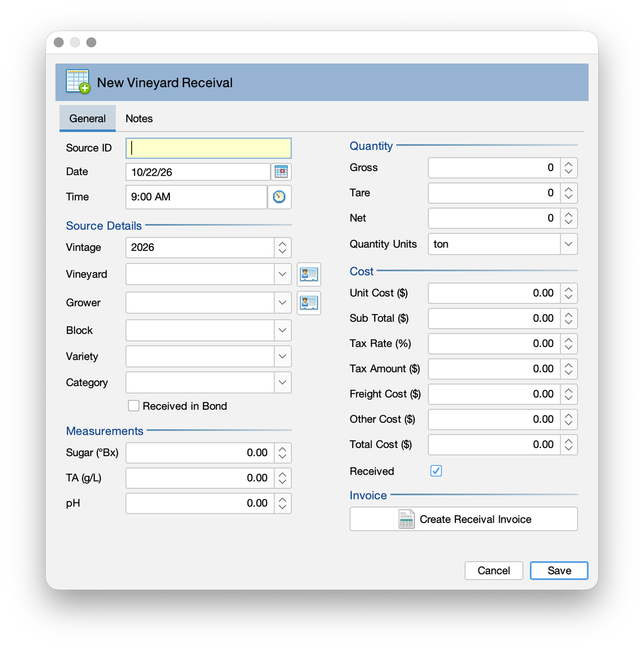
Task: Open the Time clock picker icon
Action: pos(279,197)
